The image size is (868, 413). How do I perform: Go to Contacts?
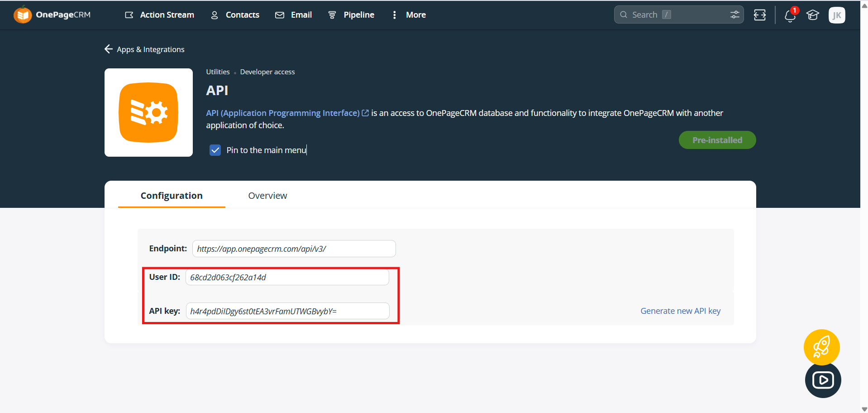click(235, 15)
